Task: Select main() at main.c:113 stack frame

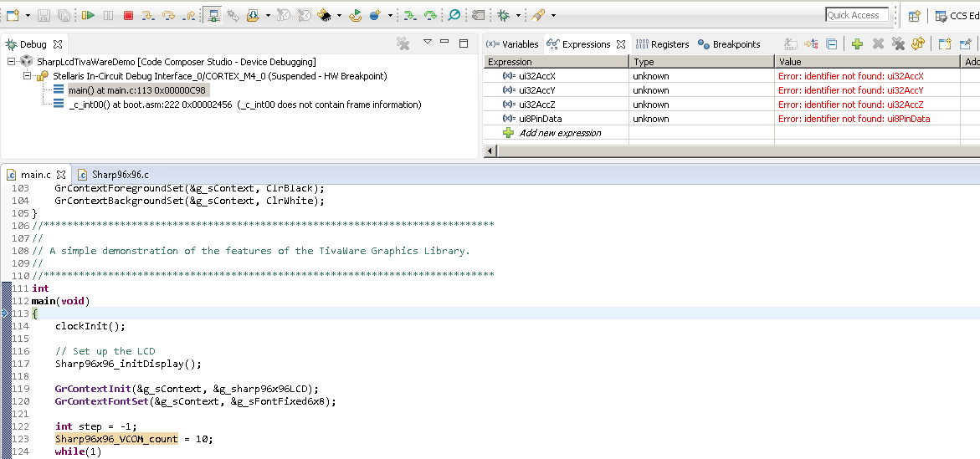Action: point(137,90)
